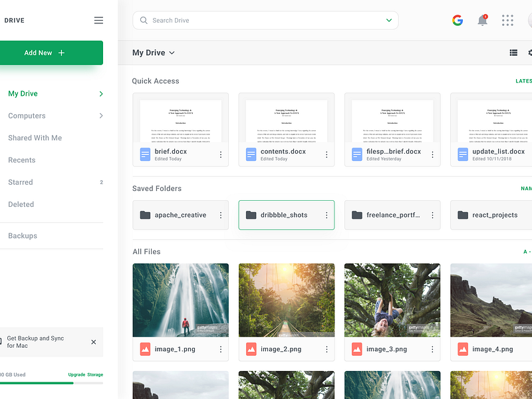This screenshot has height=399, width=532.
Task: Click the search magnifier icon
Action: click(144, 20)
